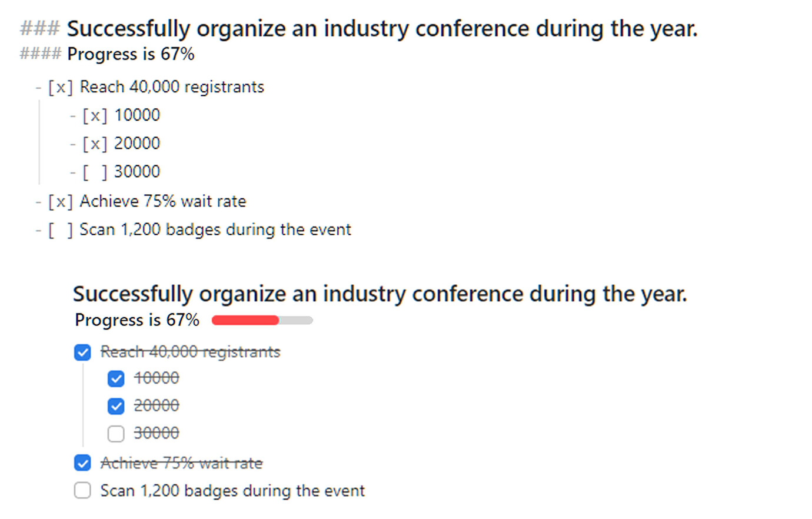Click the empty "[ ]" before 30000 in source
This screenshot has width=812, height=519.
95,172
